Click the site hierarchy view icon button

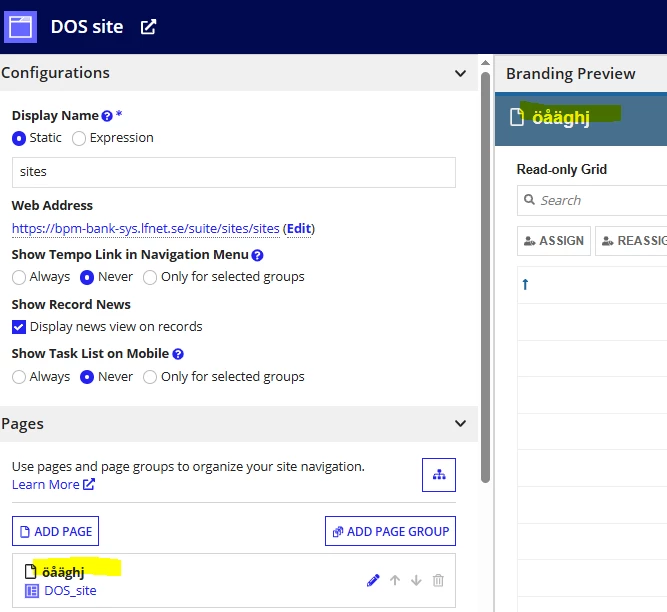pos(439,475)
